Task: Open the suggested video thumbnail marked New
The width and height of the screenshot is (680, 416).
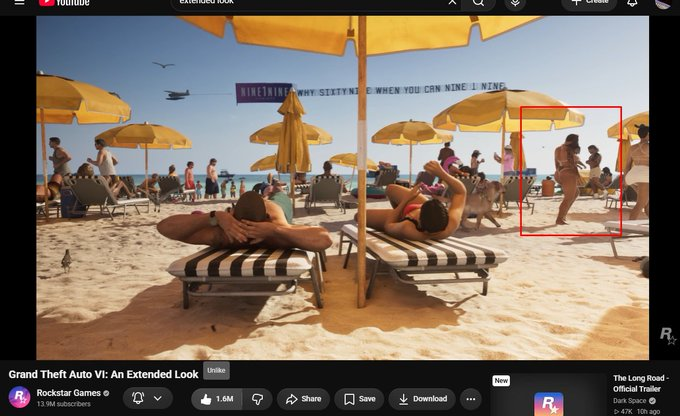Action: [x=548, y=395]
